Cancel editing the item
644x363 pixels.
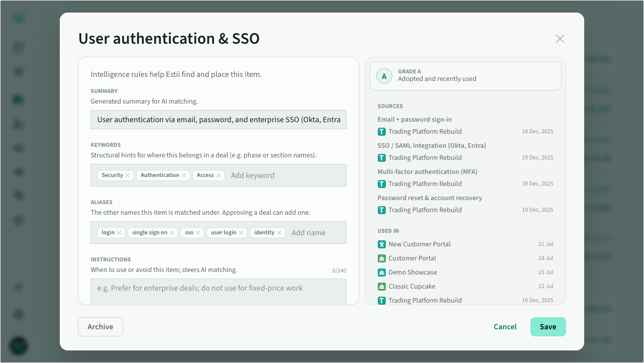click(x=505, y=327)
